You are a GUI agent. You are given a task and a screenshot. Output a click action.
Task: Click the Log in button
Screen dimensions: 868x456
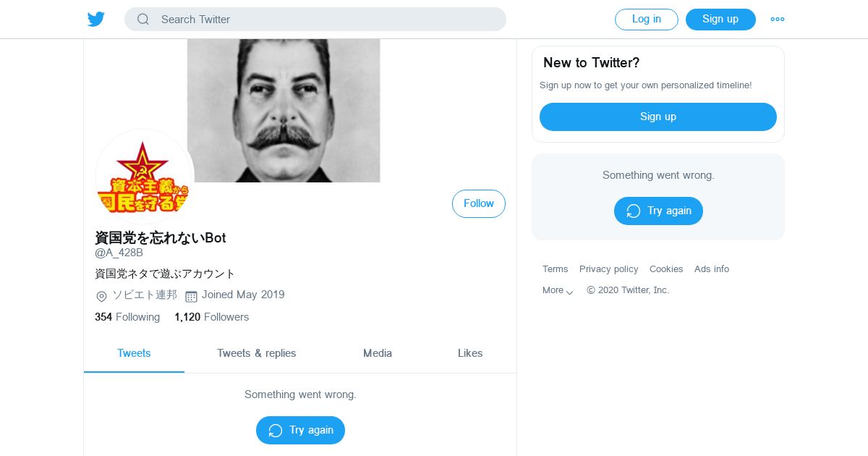click(x=646, y=20)
